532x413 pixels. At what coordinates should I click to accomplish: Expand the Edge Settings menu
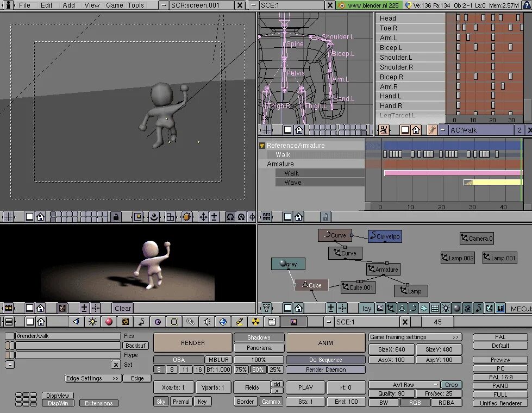coord(92,378)
